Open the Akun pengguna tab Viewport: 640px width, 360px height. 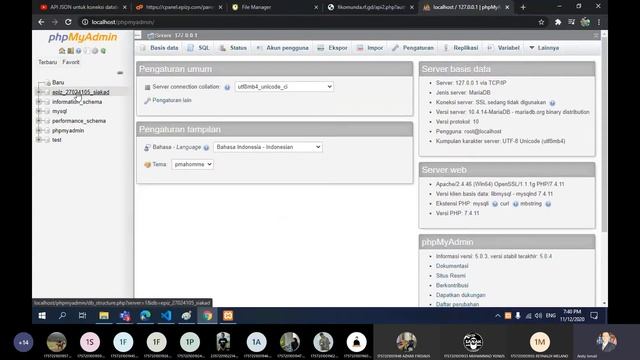(282, 48)
